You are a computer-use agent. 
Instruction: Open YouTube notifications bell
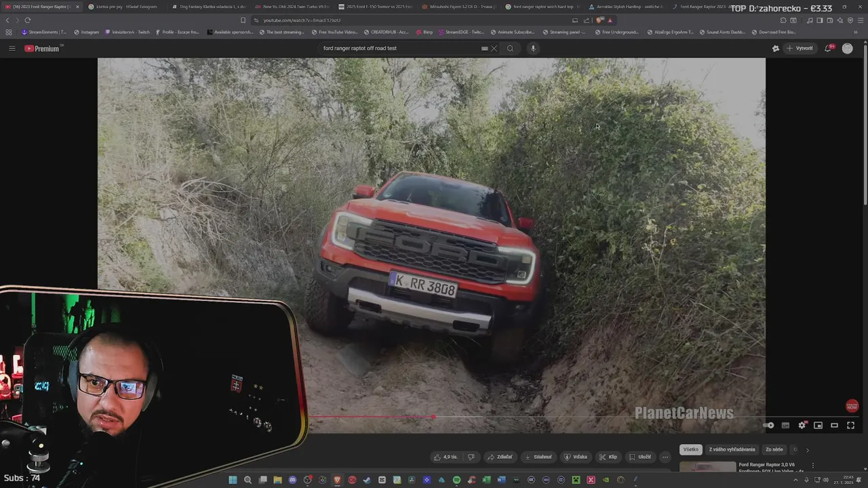[x=829, y=48]
